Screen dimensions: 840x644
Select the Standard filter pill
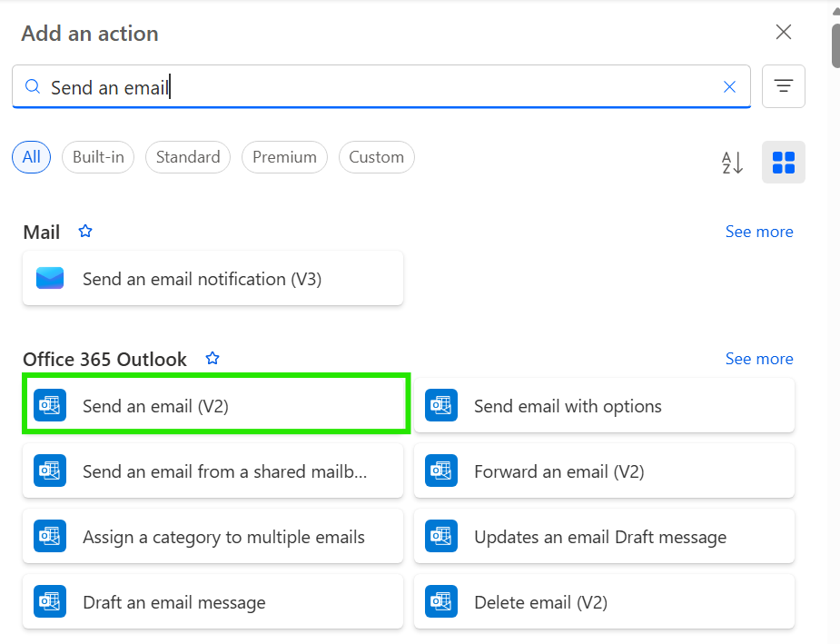pyautogui.click(x=187, y=157)
